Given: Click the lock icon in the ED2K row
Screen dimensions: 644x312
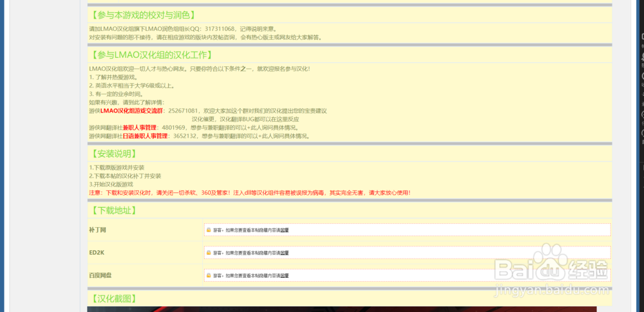Looking at the screenshot, I should [209, 252].
